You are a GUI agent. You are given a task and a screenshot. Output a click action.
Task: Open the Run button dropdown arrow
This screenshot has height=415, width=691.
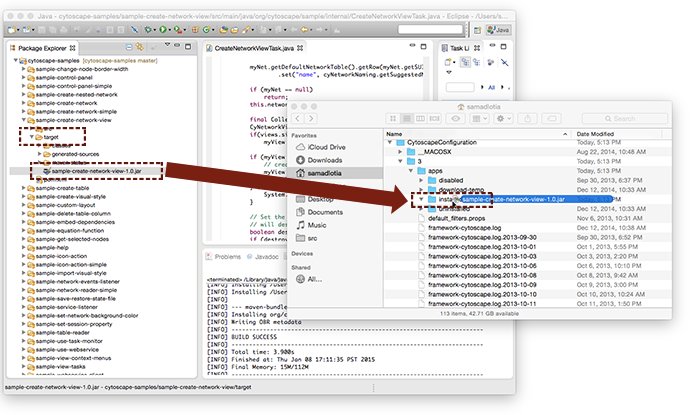[169, 30]
